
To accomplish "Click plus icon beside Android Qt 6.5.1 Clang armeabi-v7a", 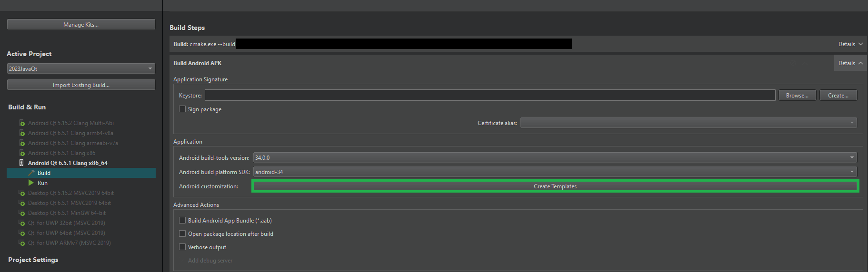I will click(22, 143).
